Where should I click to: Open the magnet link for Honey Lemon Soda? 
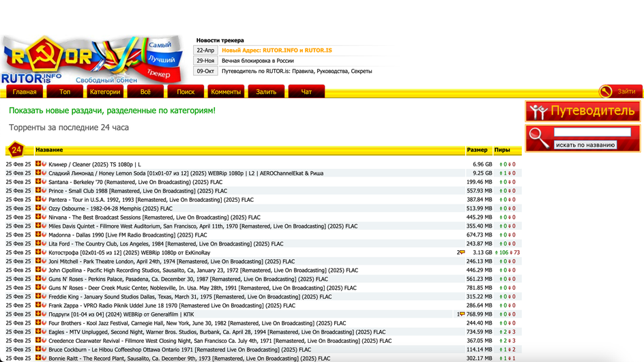[x=44, y=172]
